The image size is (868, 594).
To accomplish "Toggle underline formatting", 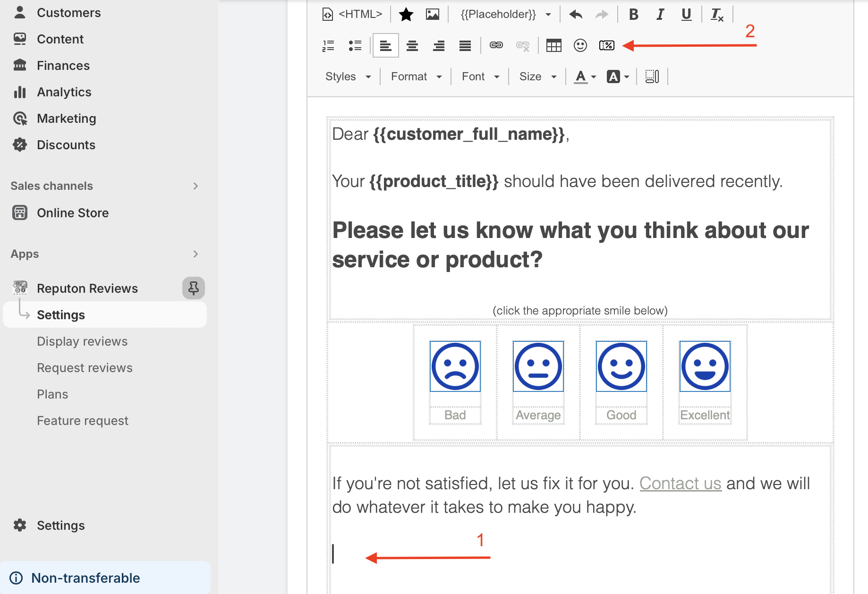I will 686,15.
